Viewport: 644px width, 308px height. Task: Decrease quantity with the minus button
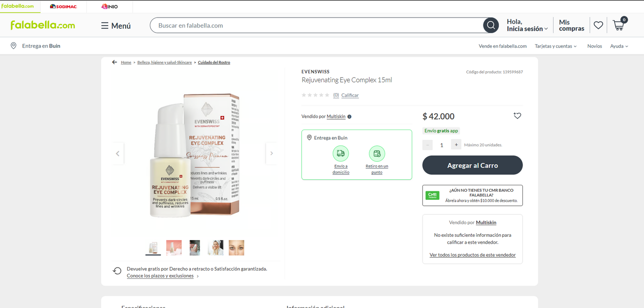click(x=428, y=145)
